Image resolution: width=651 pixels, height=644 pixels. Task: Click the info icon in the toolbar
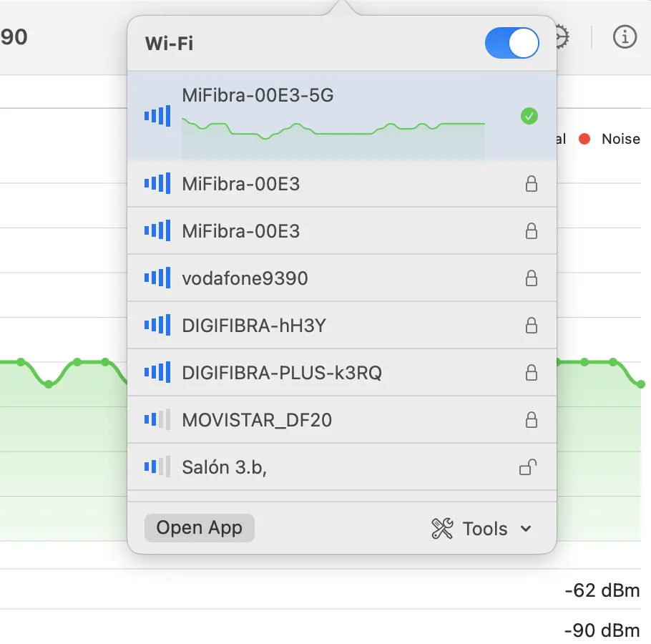tap(625, 36)
